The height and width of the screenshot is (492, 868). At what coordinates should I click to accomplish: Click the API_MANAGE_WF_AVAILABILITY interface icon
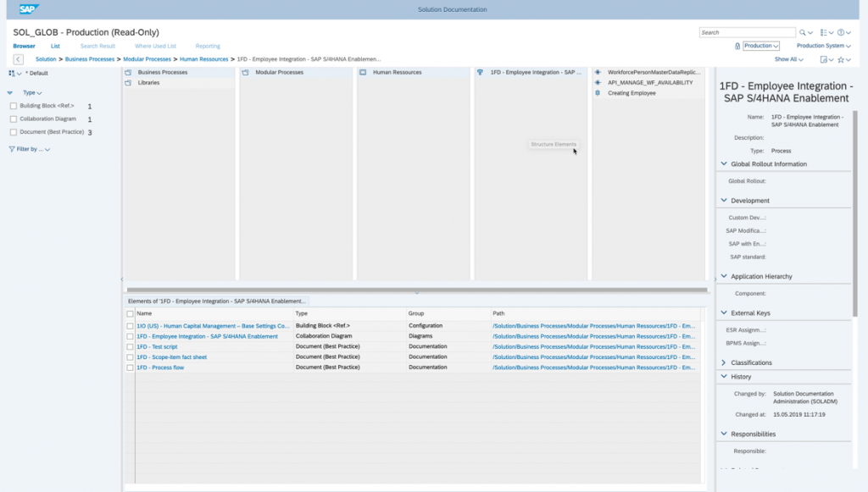[598, 82]
